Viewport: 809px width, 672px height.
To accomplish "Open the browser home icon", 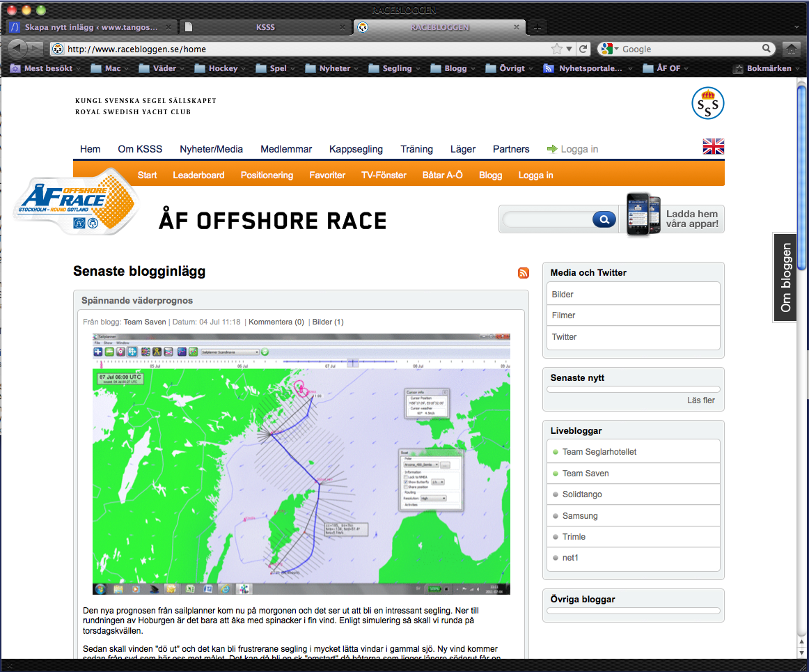I will (791, 49).
